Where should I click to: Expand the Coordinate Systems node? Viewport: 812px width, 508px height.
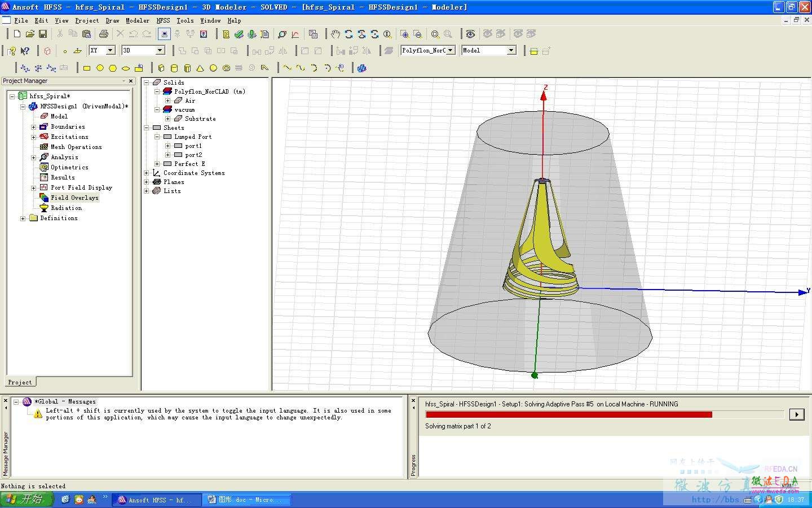[x=147, y=173]
